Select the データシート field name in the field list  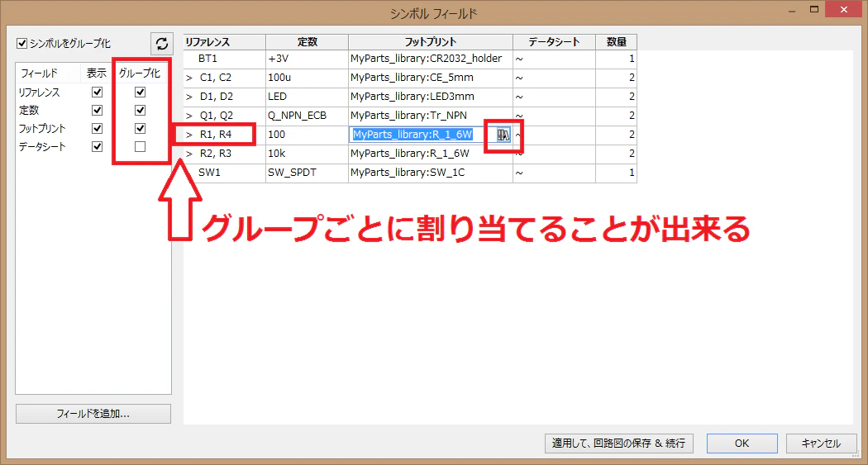(x=42, y=146)
